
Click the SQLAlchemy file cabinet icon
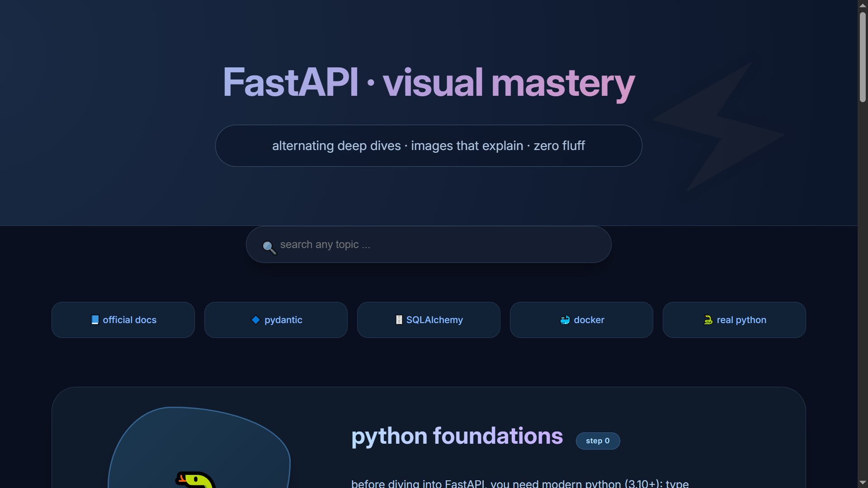tap(399, 320)
